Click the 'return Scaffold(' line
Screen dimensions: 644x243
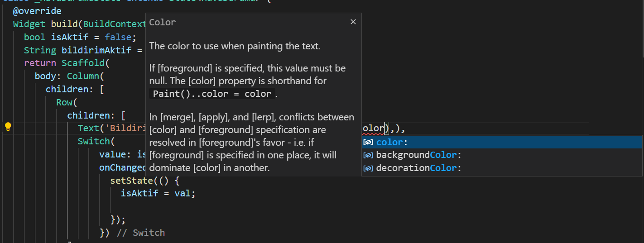(x=67, y=63)
